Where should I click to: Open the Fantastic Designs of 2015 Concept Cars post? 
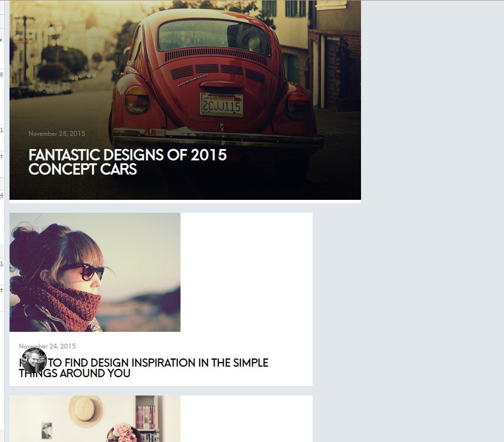point(128,162)
